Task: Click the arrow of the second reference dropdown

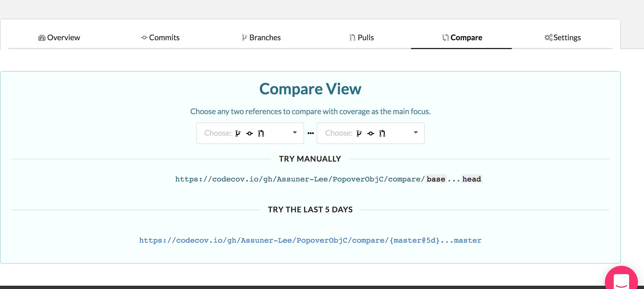Action: click(416, 133)
